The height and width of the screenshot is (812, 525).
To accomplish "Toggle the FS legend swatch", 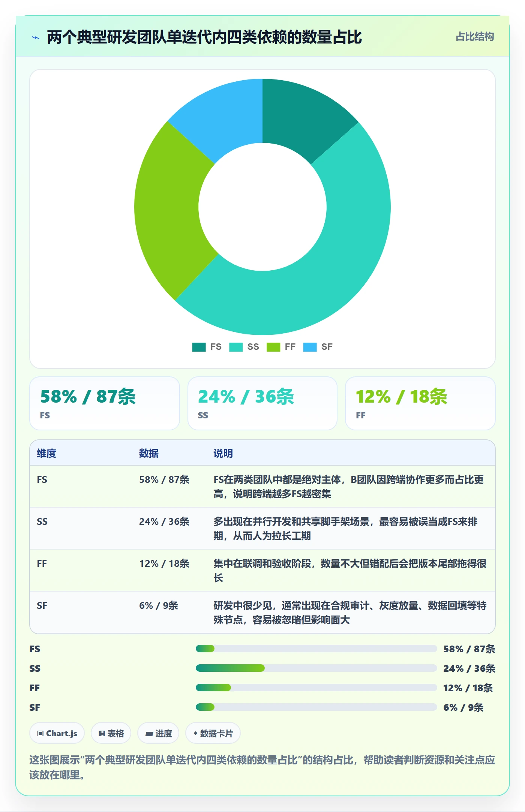I will pos(199,347).
